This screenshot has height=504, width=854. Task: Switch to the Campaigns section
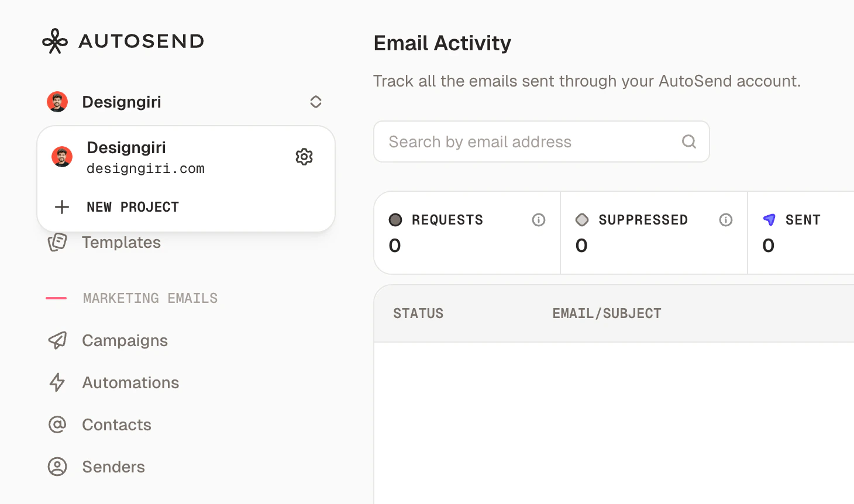[x=125, y=340]
